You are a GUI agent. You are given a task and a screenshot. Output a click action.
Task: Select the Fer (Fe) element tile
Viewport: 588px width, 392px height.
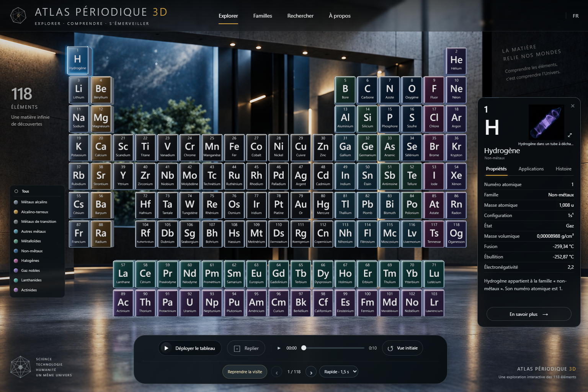point(234,147)
